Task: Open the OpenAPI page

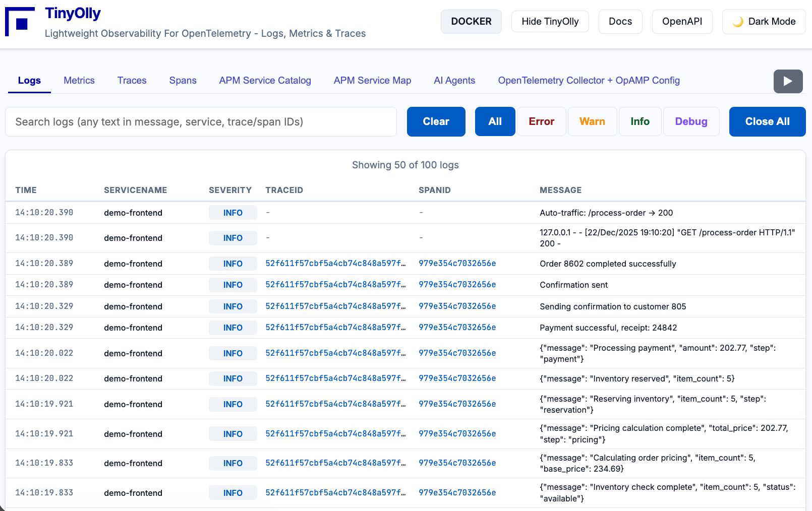Action: (x=681, y=22)
